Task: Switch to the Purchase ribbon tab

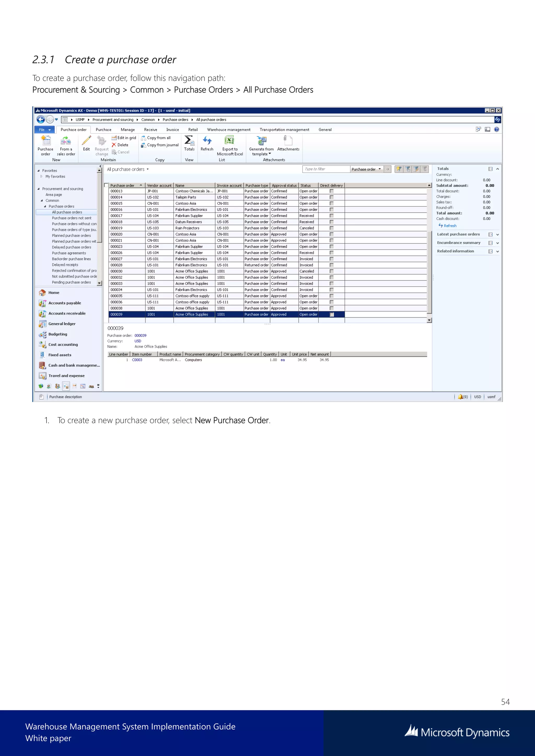Action: click(103, 130)
